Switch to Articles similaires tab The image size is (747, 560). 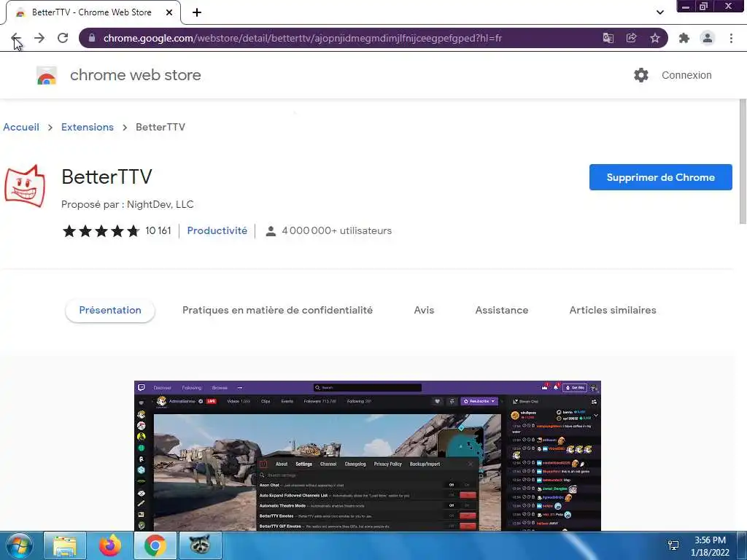(613, 310)
